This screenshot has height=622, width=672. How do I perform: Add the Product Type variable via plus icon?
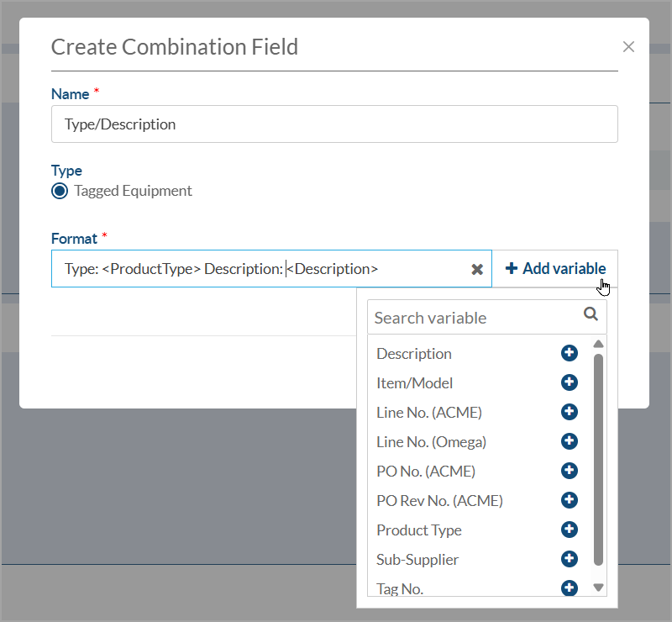click(x=569, y=530)
